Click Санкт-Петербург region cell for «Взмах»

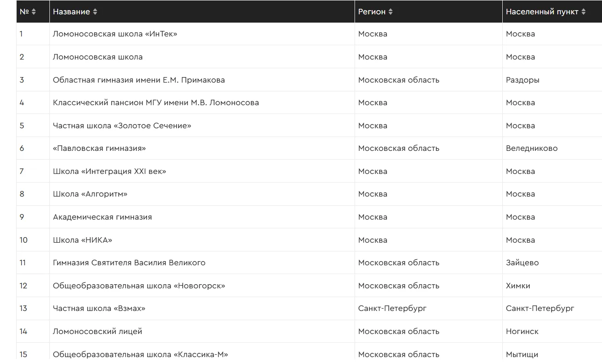pos(428,309)
